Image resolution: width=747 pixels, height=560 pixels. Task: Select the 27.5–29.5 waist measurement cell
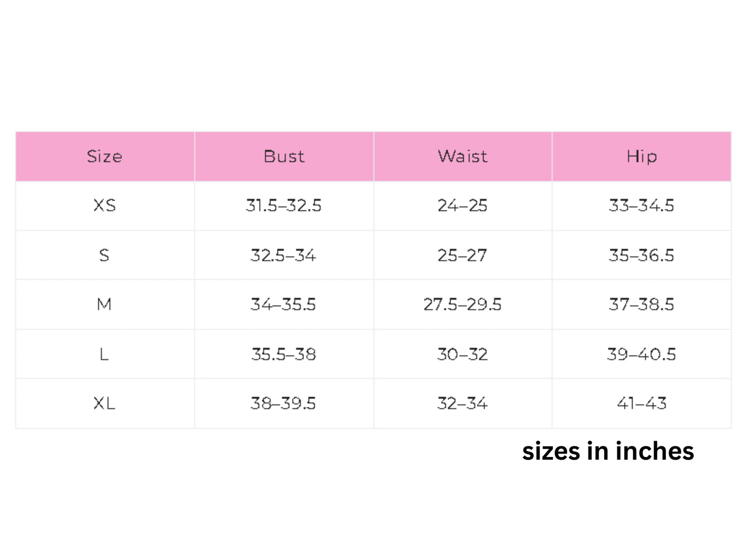click(x=463, y=305)
